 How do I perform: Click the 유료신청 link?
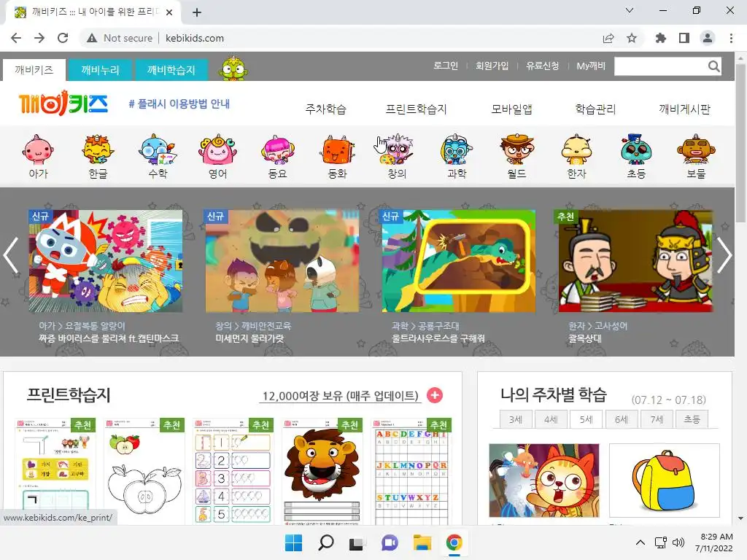[x=543, y=66]
